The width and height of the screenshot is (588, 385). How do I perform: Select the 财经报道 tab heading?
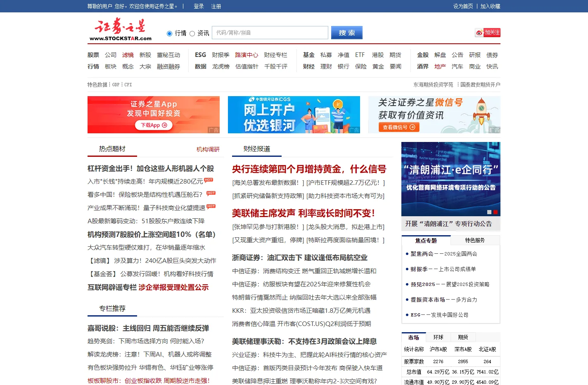[x=257, y=149]
